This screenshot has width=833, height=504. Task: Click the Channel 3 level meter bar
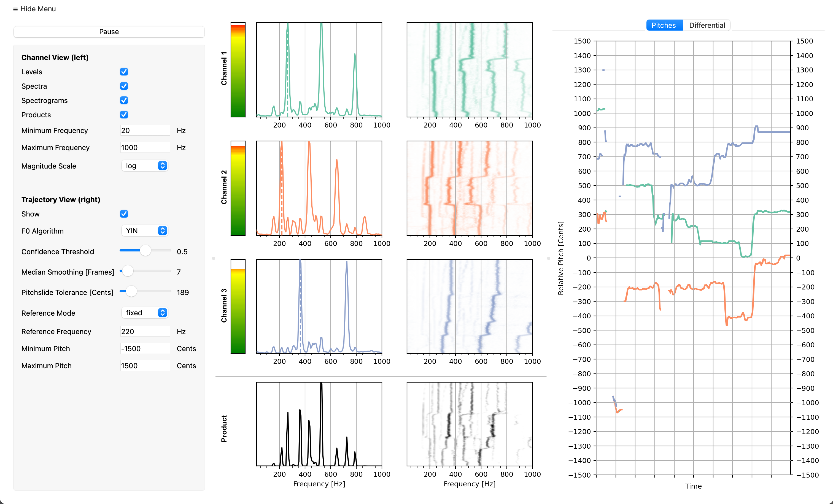238,306
